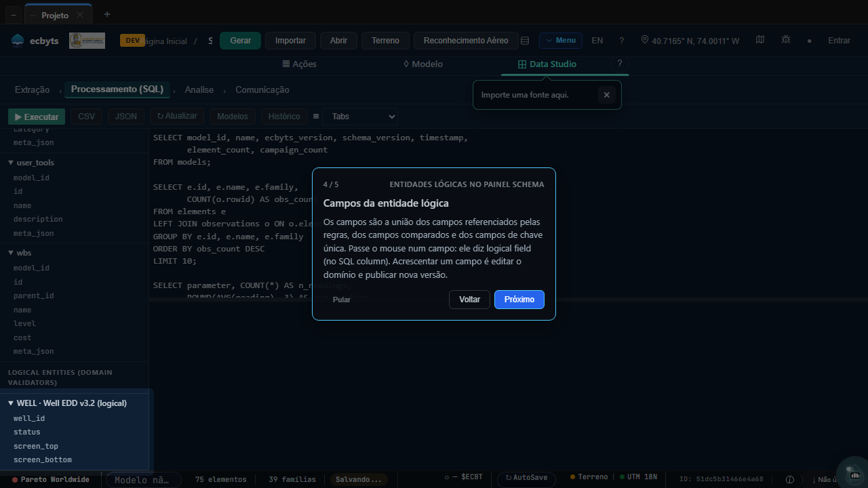Click the Próximo button in tour dialog

519,300
